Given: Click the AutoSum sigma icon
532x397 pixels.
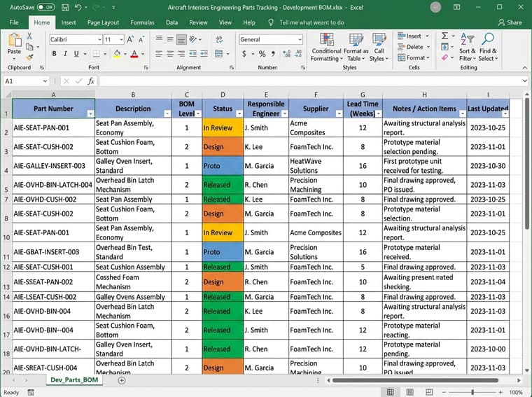Looking at the screenshot, I should pos(444,36).
